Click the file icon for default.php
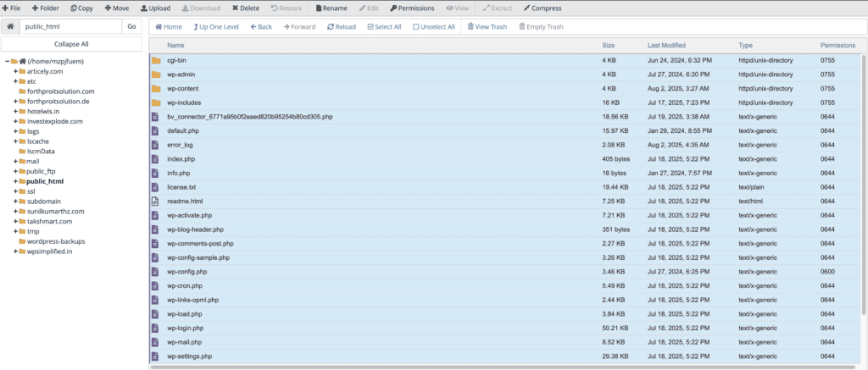This screenshot has height=370, width=868. click(x=155, y=131)
